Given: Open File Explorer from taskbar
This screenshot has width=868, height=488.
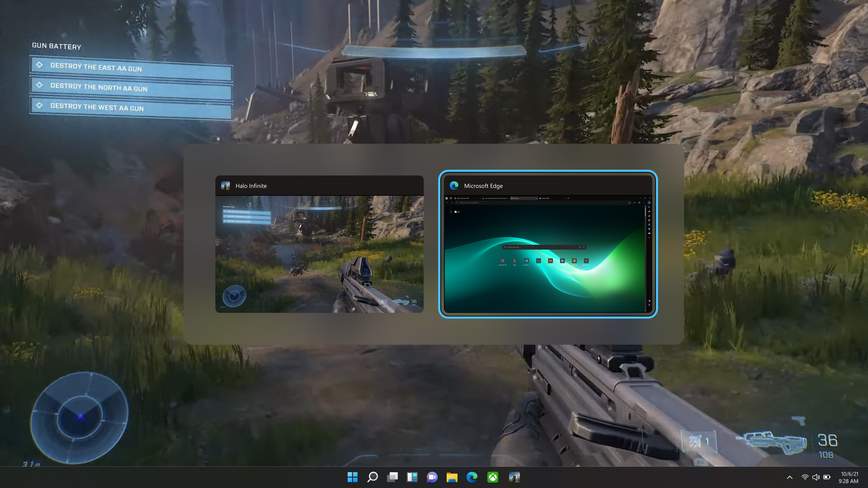Looking at the screenshot, I should tap(452, 477).
